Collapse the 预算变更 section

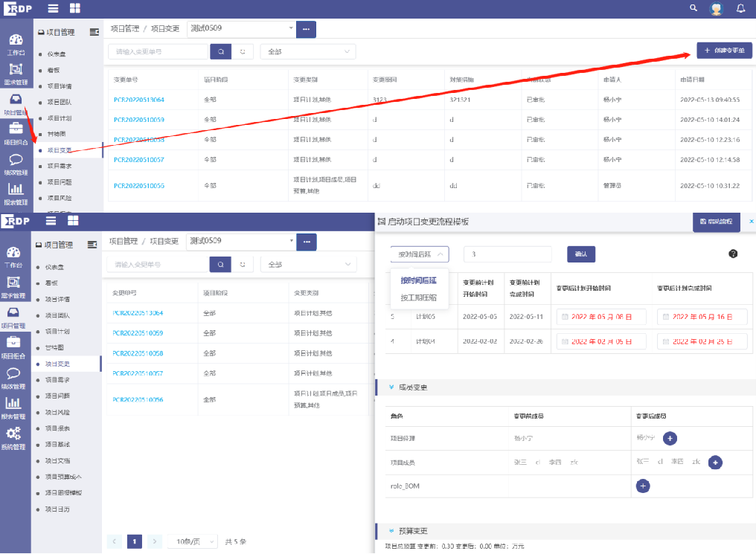(391, 531)
